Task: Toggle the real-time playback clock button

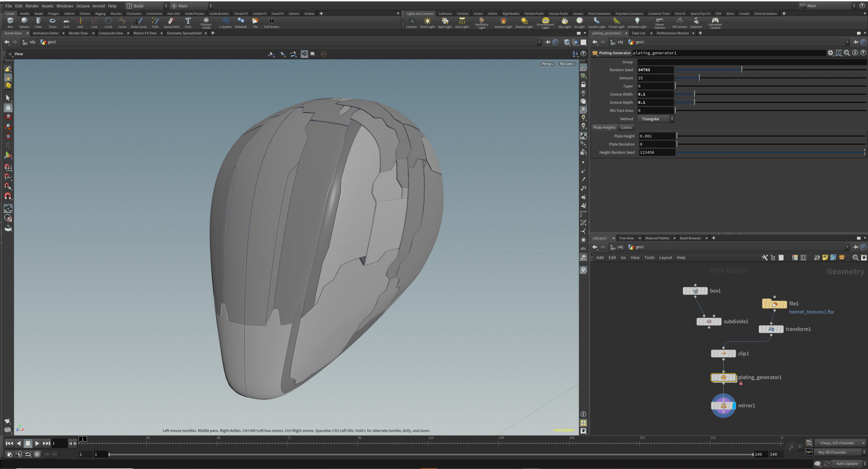Action: [37, 454]
